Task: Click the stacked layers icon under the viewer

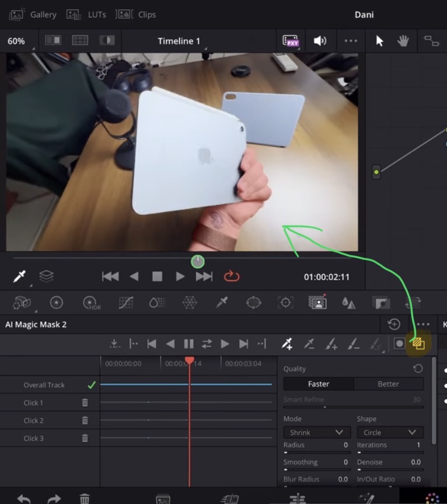Action: [46, 276]
